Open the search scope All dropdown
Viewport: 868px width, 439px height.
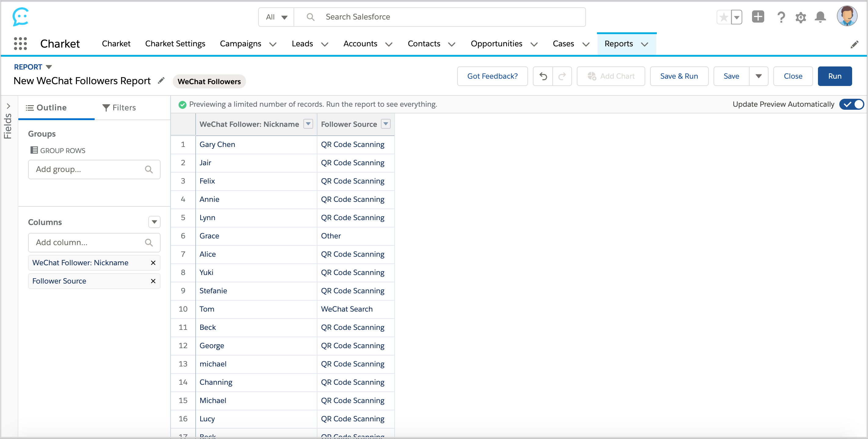(x=276, y=17)
